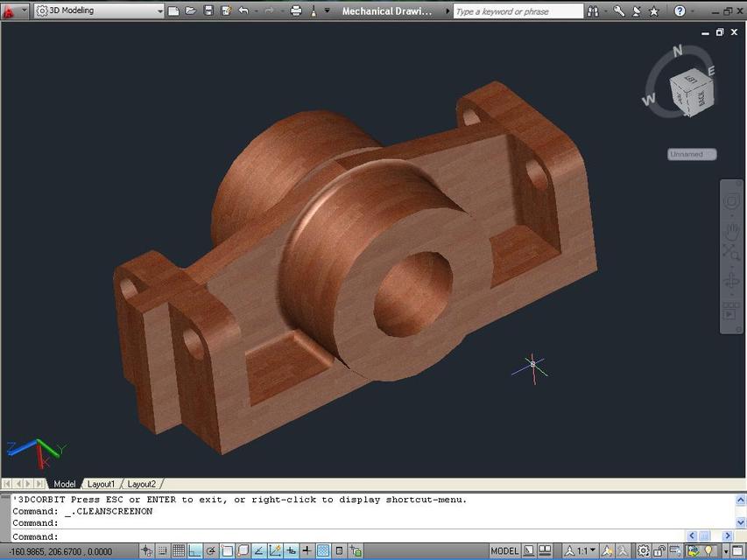Open the Pan tool in the navigation bar
The width and height of the screenshot is (747, 560).
coord(731,231)
